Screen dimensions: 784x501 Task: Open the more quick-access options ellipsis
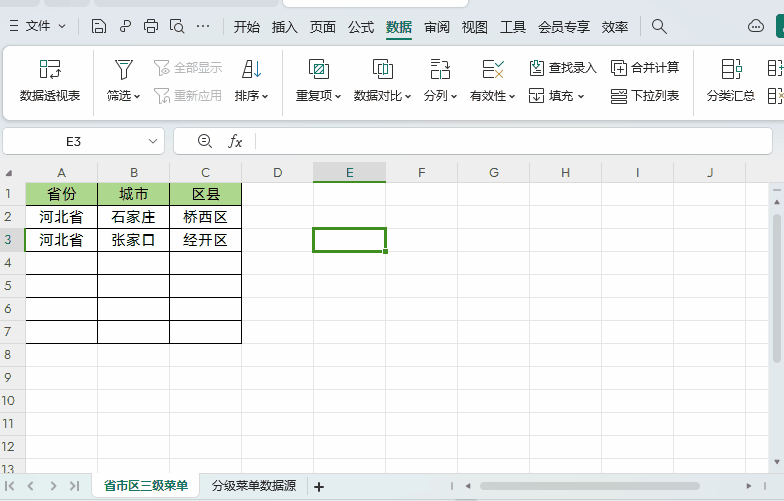click(x=202, y=26)
